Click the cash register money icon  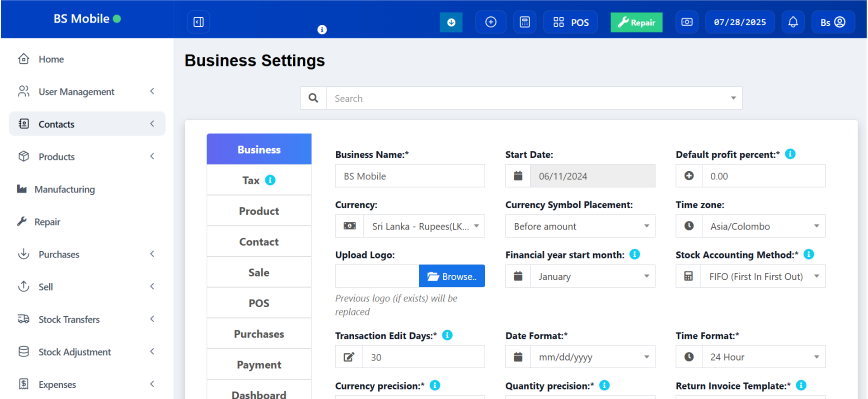[687, 22]
